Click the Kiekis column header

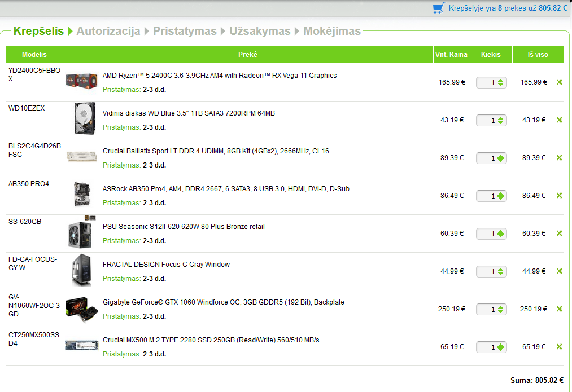pyautogui.click(x=491, y=55)
